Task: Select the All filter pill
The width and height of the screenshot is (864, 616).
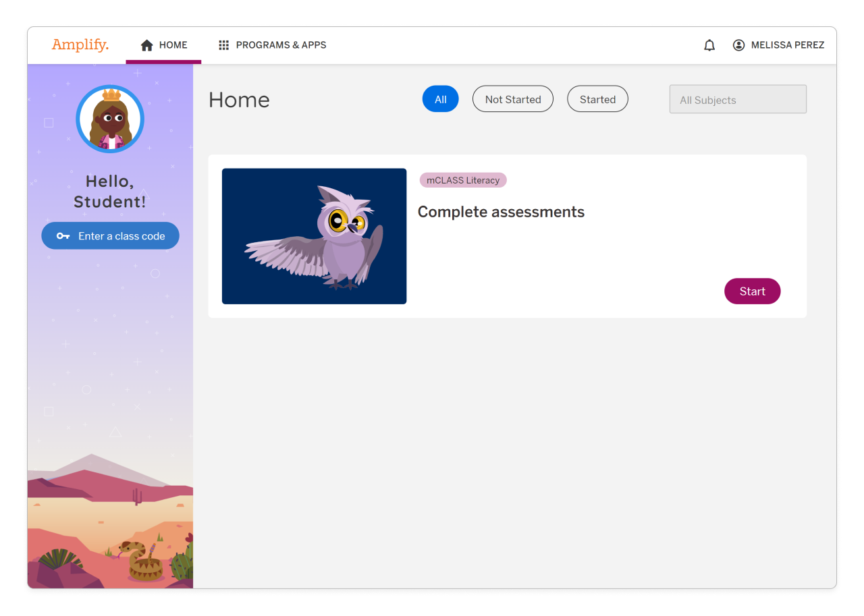Action: click(440, 99)
